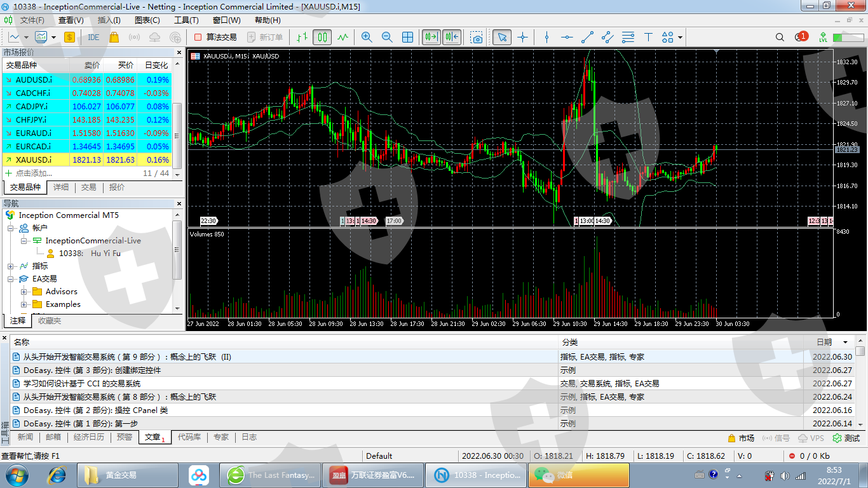Viewport: 868px width, 488px height.
Task: Switch chart to candlestick mode
Action: point(322,37)
